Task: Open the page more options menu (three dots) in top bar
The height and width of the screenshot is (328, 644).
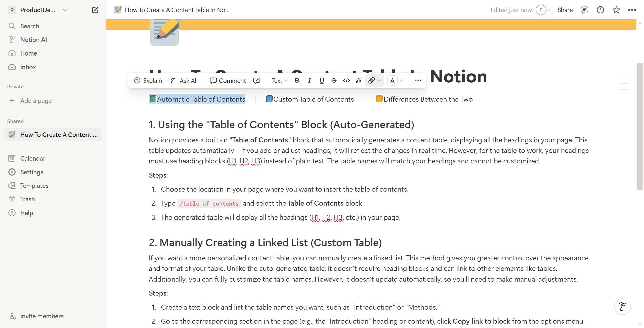Action: 632,10
